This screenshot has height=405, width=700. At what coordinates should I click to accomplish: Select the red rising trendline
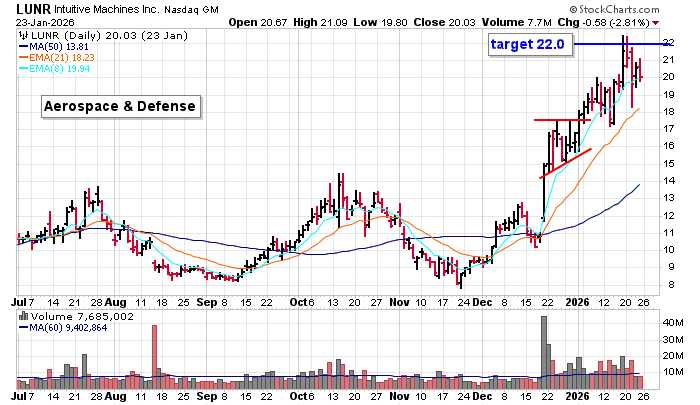[x=565, y=163]
